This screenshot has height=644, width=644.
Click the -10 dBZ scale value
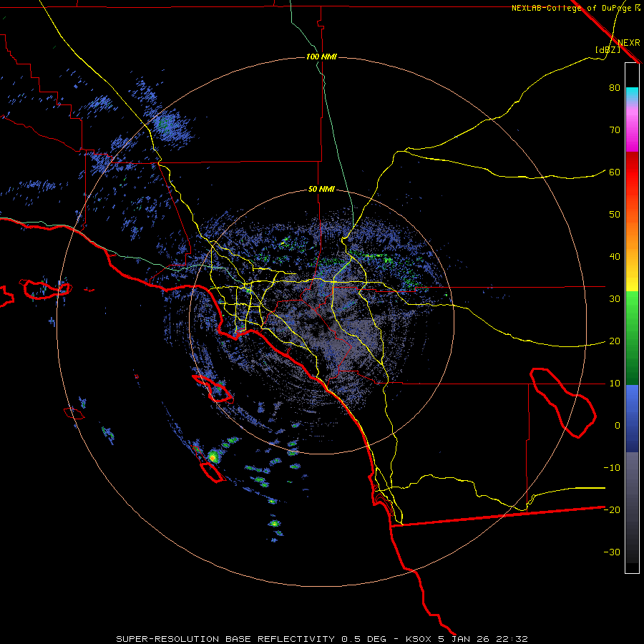click(x=612, y=468)
